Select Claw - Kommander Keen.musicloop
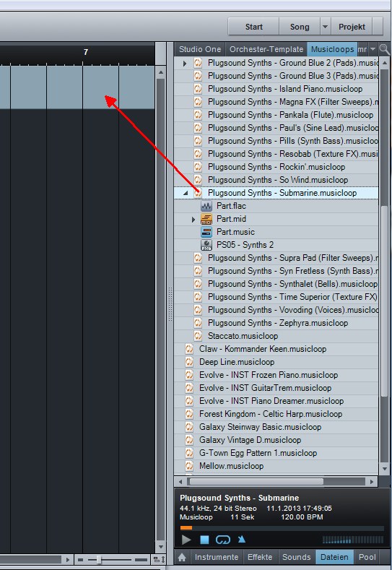The width and height of the screenshot is (392, 570). [x=276, y=349]
